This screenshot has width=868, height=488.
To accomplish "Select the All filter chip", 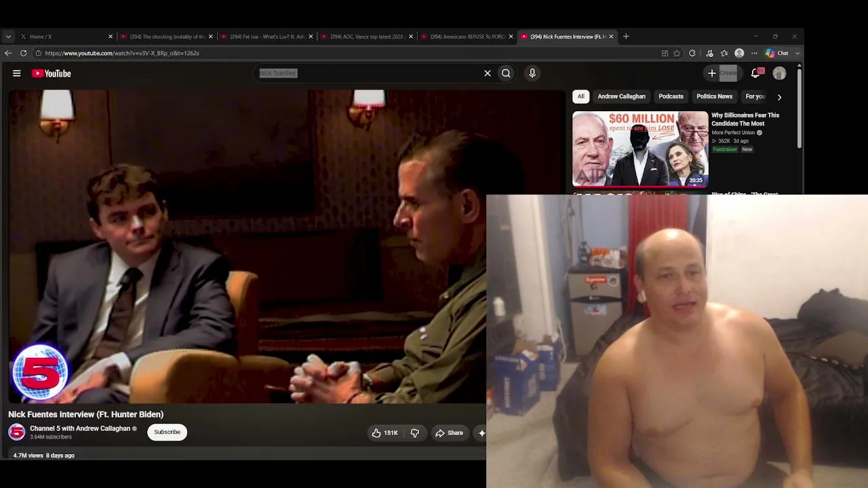I will [580, 96].
